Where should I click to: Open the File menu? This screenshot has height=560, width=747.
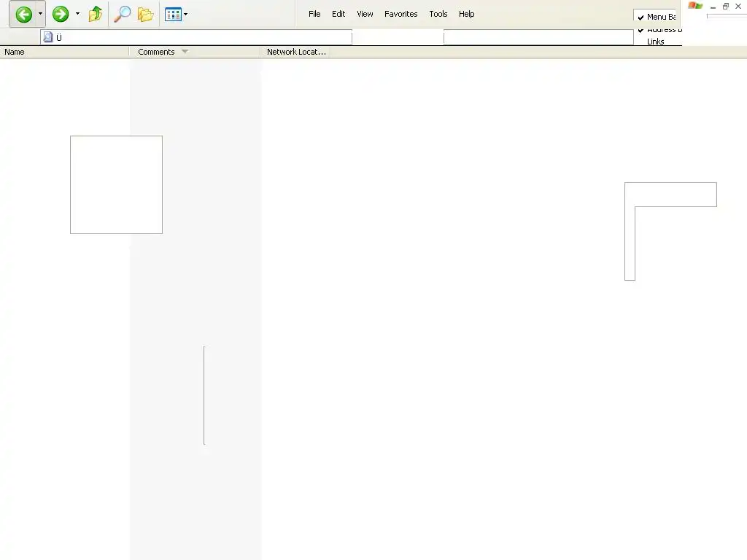pos(314,15)
